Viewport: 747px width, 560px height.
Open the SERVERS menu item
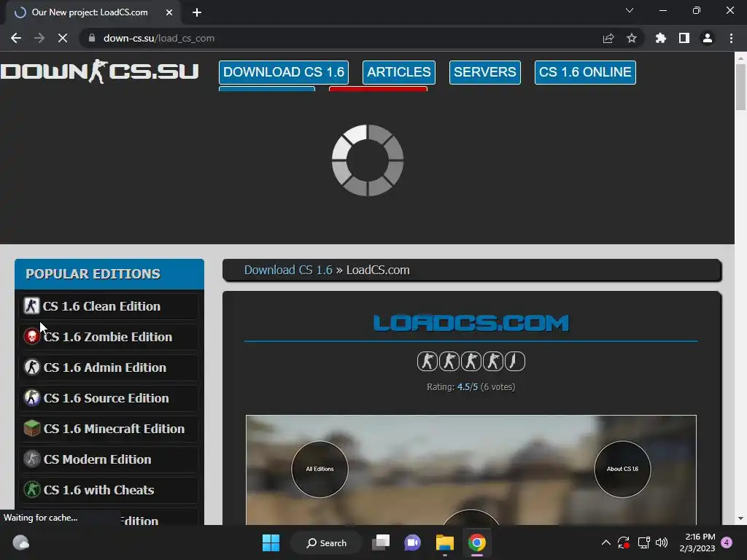click(484, 72)
